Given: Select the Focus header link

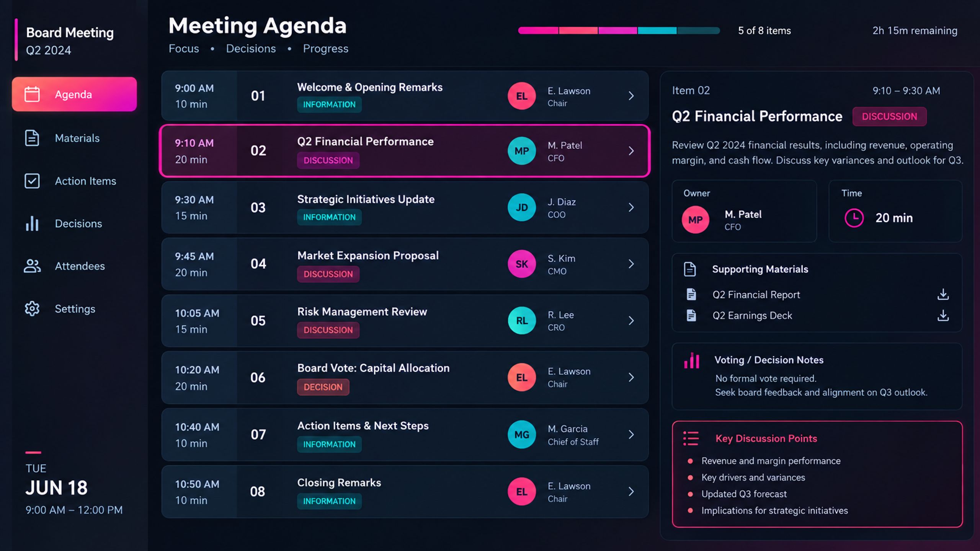Looking at the screenshot, I should coord(184,49).
